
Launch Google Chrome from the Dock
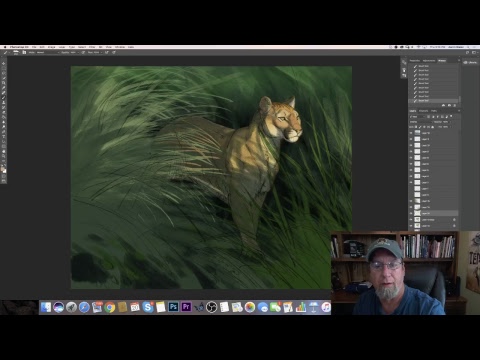110,307
